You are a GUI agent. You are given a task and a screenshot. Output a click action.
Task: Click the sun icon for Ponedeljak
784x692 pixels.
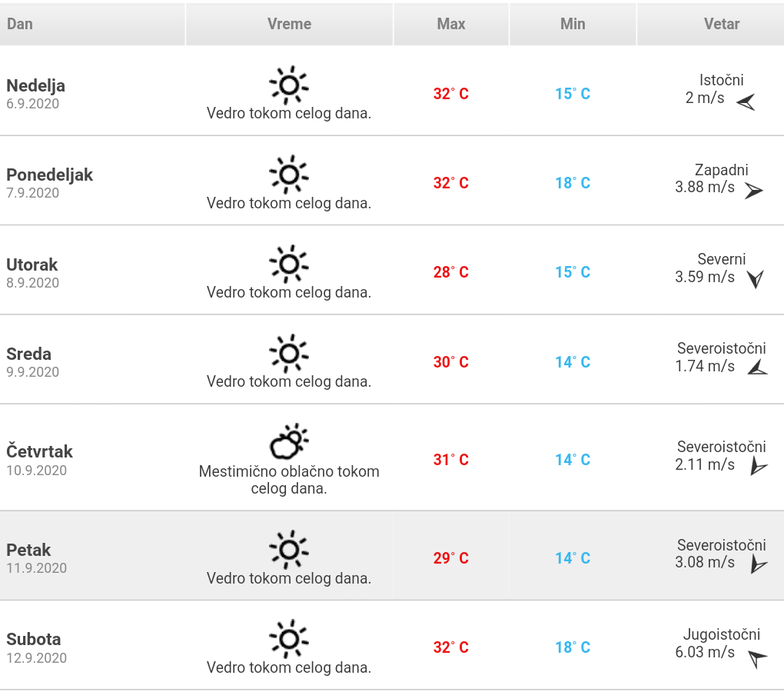point(289,175)
